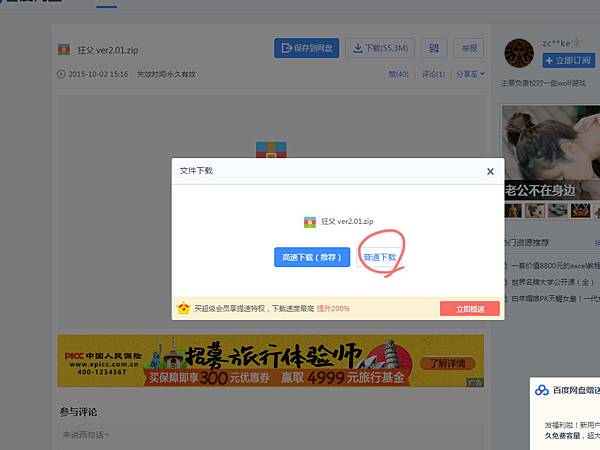Click the red 立即提速 button

click(x=470, y=309)
